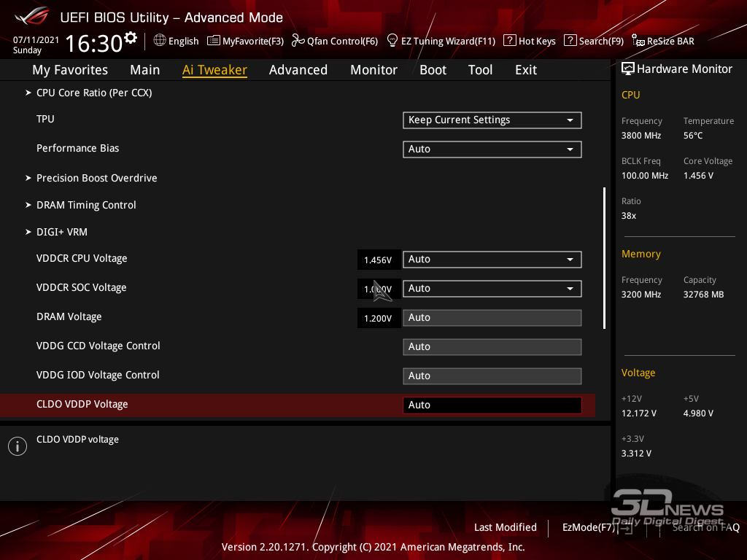Click the globe language icon
Viewport: 747px width, 560px height.
pyautogui.click(x=160, y=41)
